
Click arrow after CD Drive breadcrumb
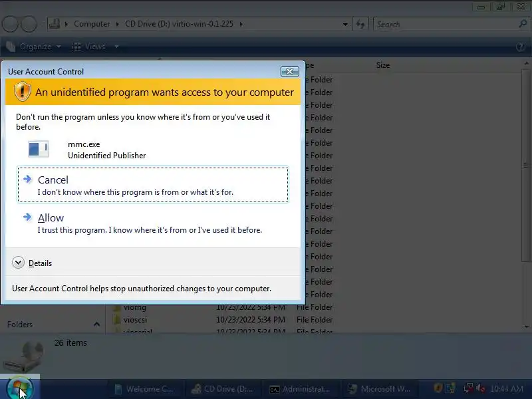coord(241,24)
